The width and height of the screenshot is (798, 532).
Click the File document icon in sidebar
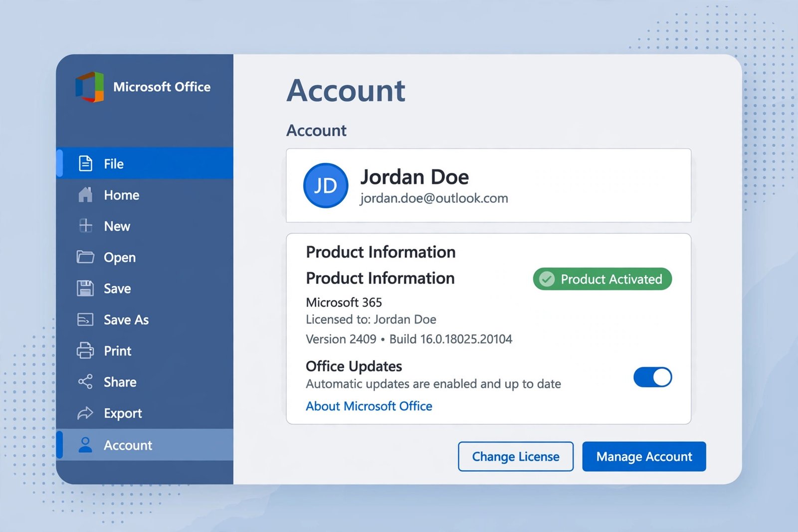[x=85, y=164]
